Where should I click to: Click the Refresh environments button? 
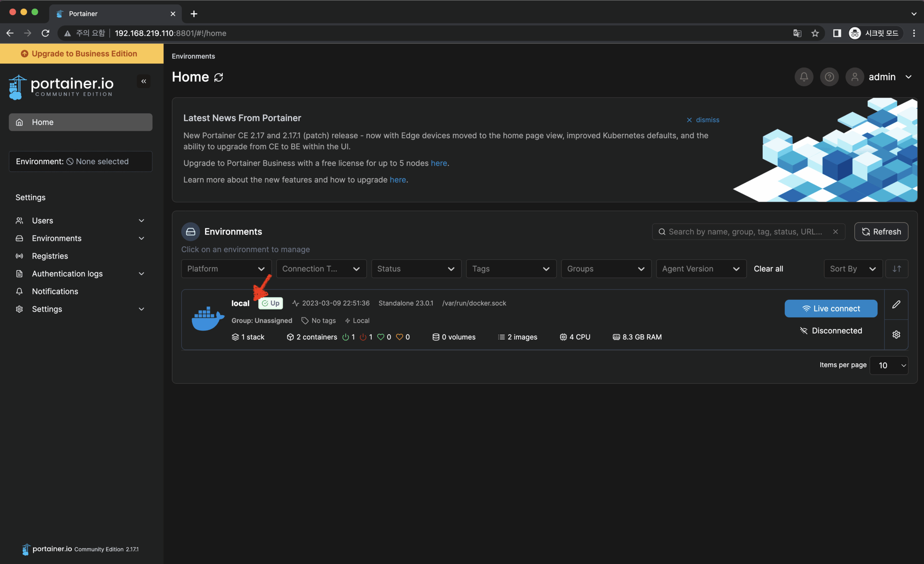pyautogui.click(x=881, y=231)
